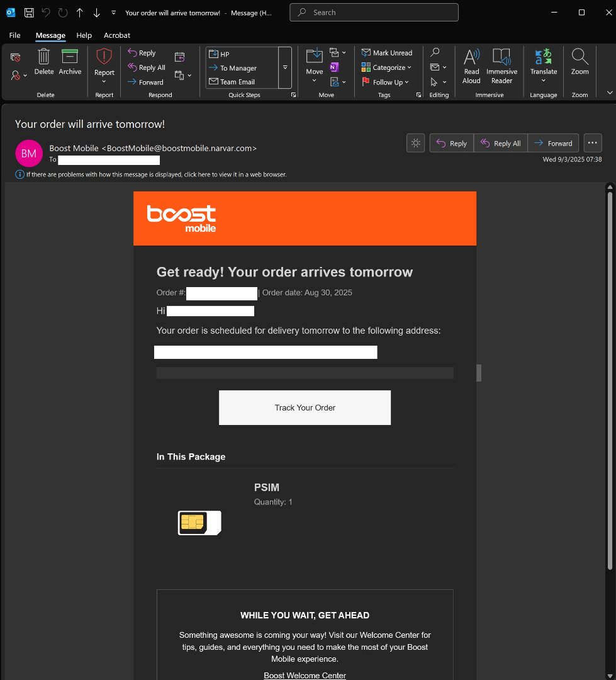This screenshot has height=680, width=616.
Task: Click the Ignore conversation icon
Action: tap(16, 57)
